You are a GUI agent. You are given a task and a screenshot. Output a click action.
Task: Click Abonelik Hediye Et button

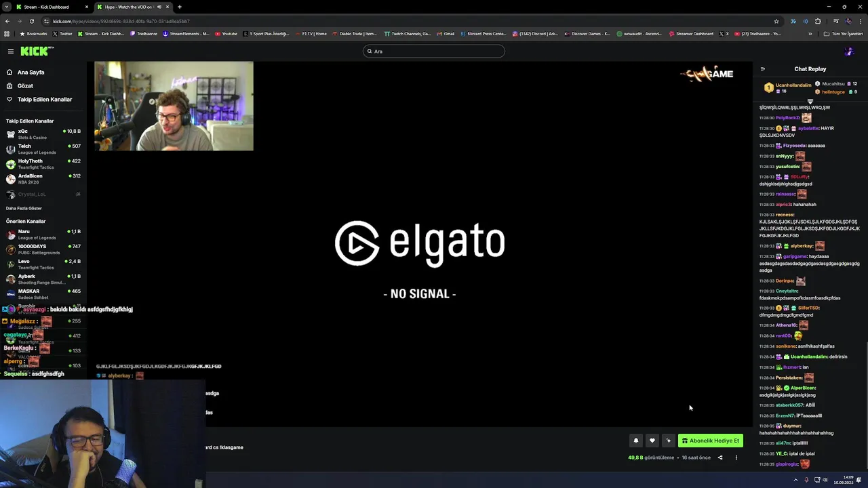[710, 441]
